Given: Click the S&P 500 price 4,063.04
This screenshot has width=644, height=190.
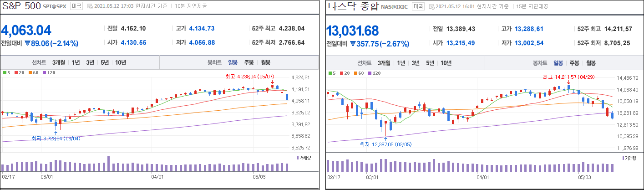Looking at the screenshot, I should (26, 31).
